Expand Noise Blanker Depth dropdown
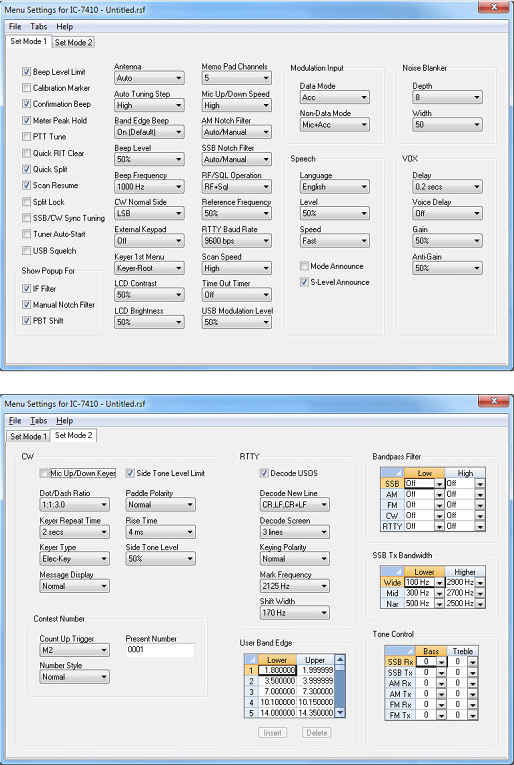The width and height of the screenshot is (514, 765). (x=447, y=98)
